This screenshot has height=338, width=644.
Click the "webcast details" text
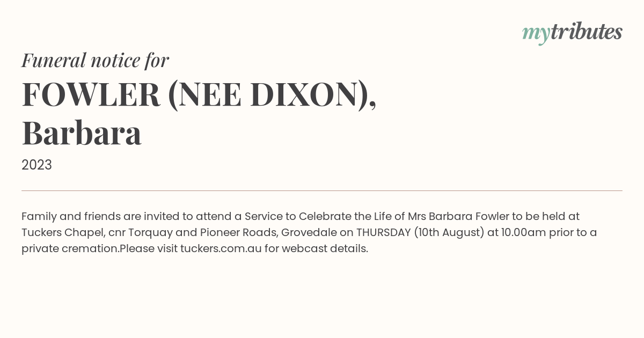pyautogui.click(x=325, y=248)
